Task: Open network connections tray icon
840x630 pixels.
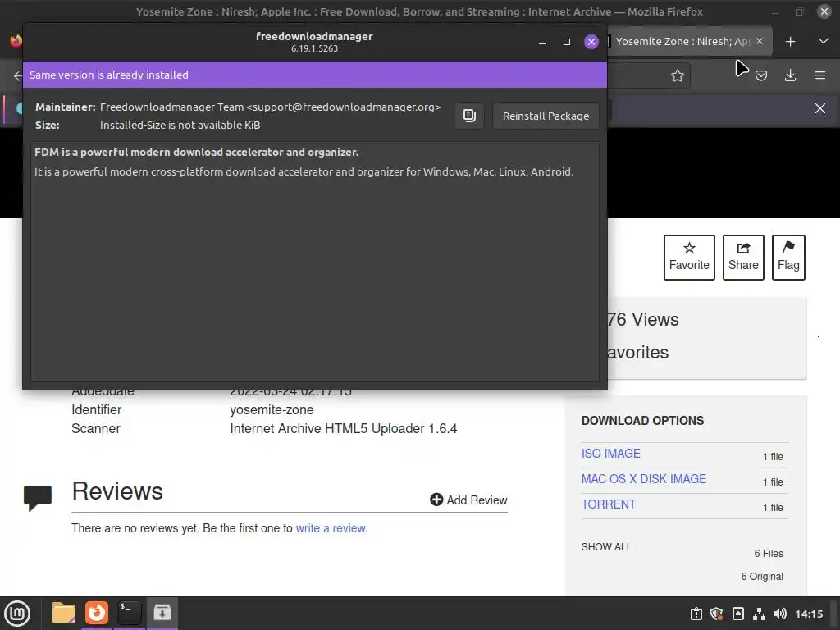Action: 759,614
